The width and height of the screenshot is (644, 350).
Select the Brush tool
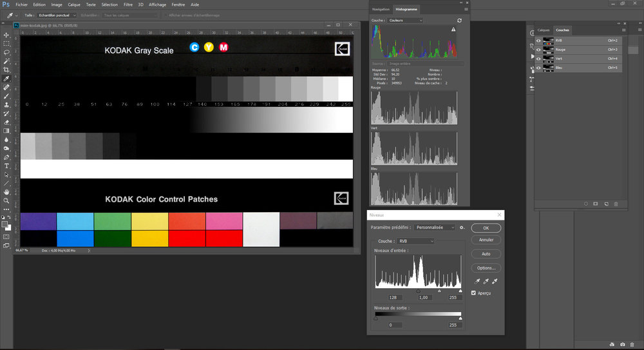(6, 96)
